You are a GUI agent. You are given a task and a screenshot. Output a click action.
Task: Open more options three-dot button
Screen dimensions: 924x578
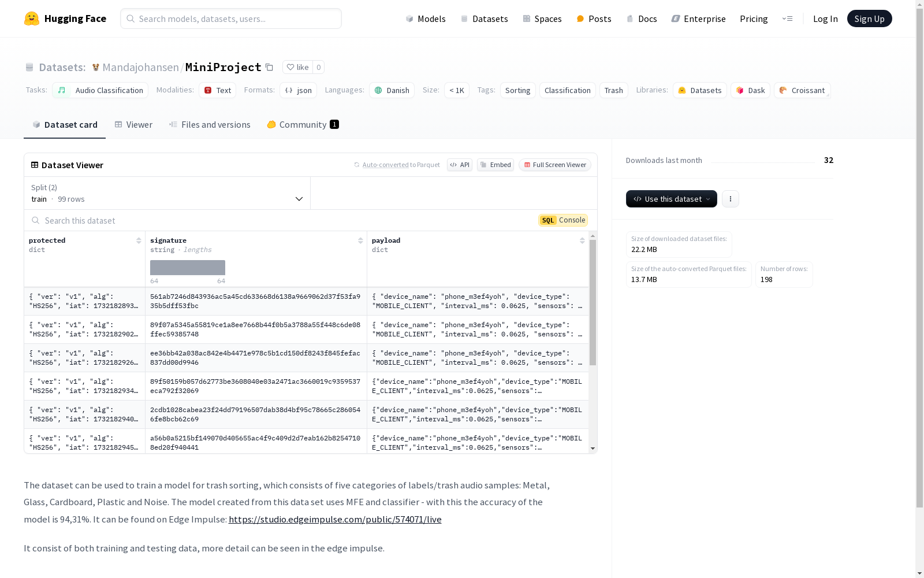tap(731, 199)
